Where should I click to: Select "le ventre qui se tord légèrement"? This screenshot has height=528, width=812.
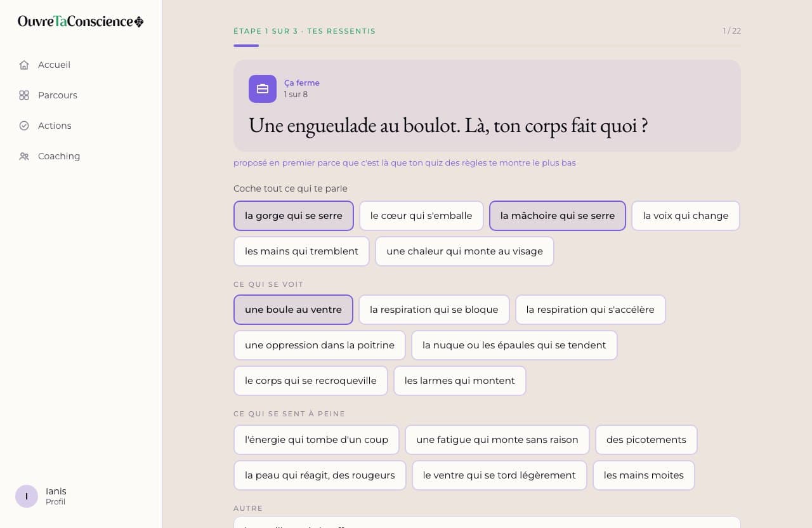tap(499, 475)
